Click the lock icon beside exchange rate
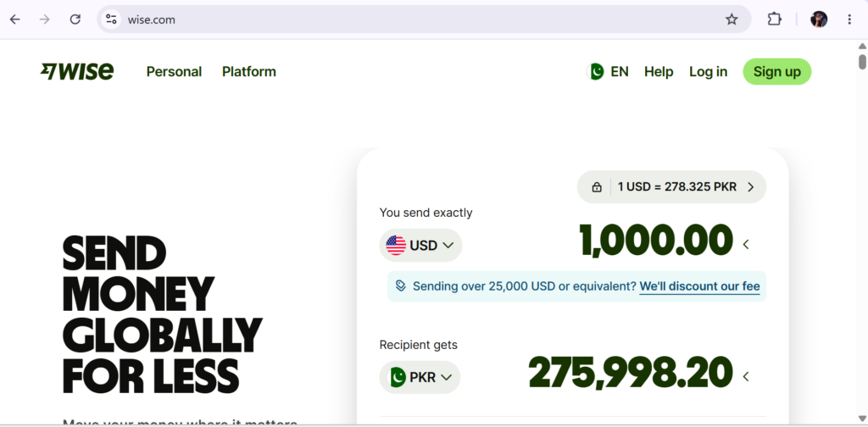868x427 pixels. tap(596, 187)
